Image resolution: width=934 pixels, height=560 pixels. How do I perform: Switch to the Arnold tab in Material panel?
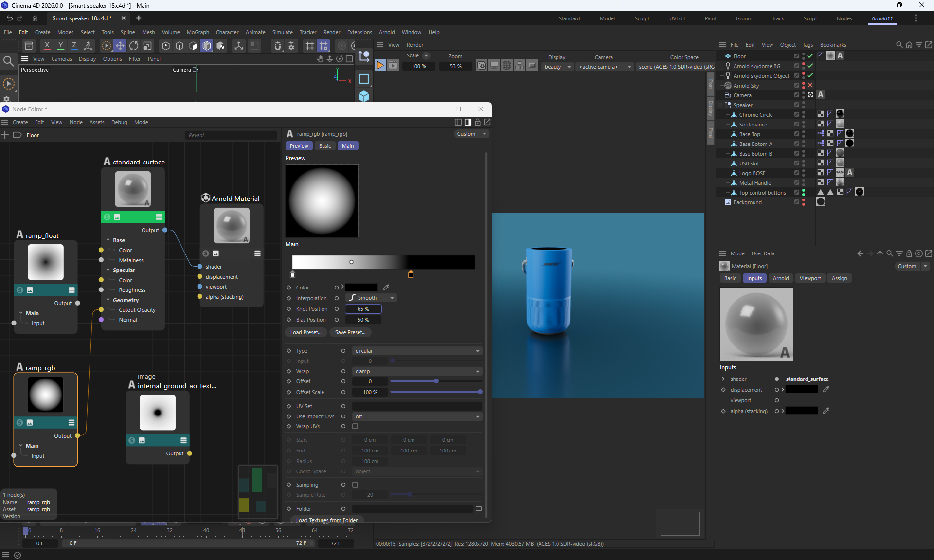coord(780,278)
